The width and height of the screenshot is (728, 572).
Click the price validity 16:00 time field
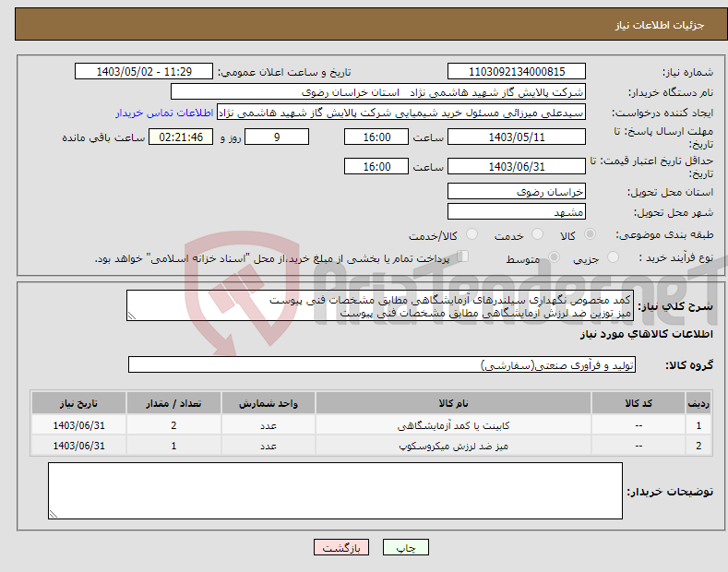coord(376,166)
